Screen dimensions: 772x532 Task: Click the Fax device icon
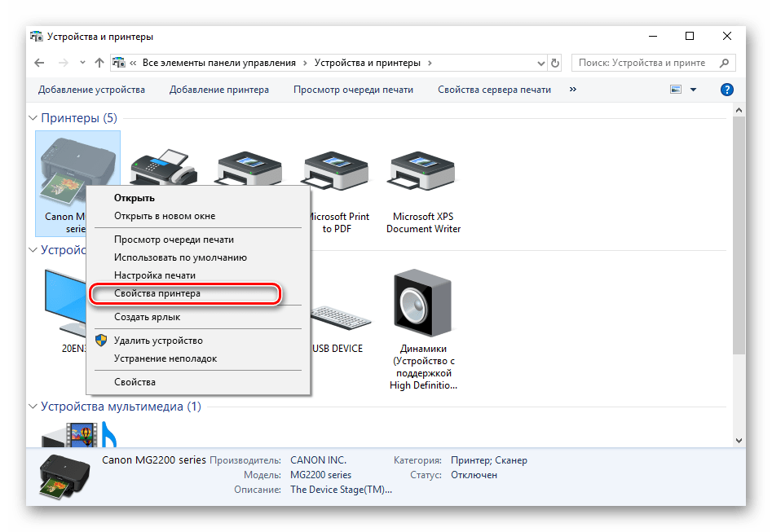pos(164,168)
